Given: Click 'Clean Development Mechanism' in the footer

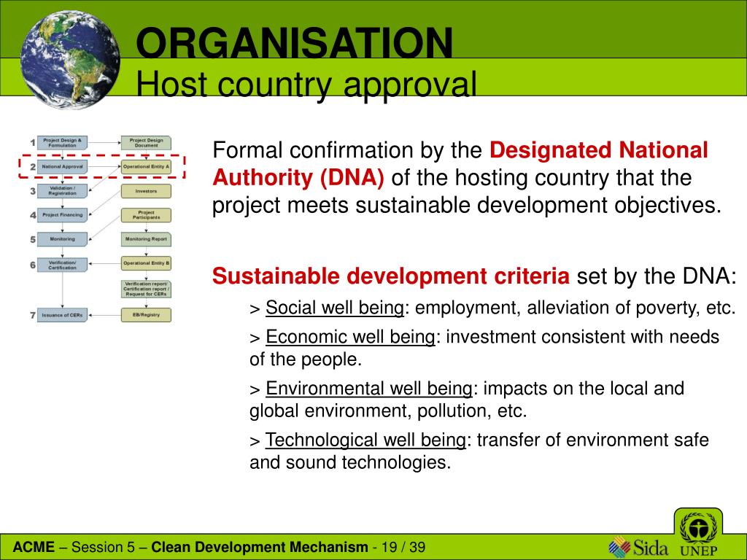Looking at the screenshot, I should (260, 547).
